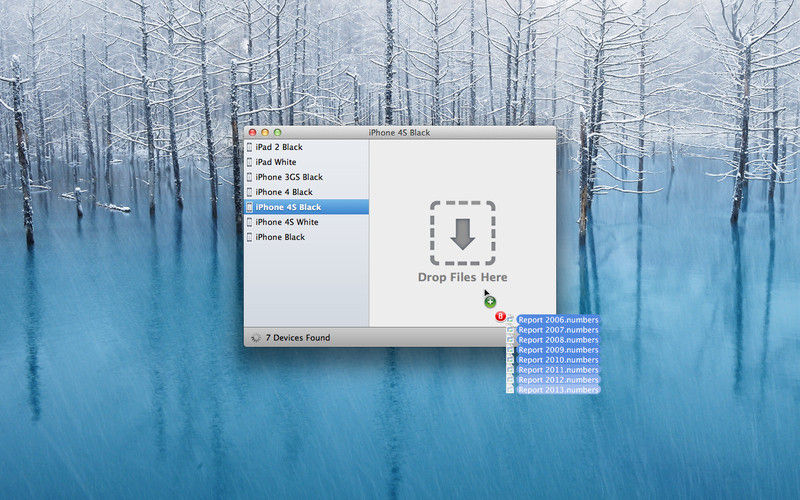
Task: Click the iPhone 4S White device icon
Action: 250,222
